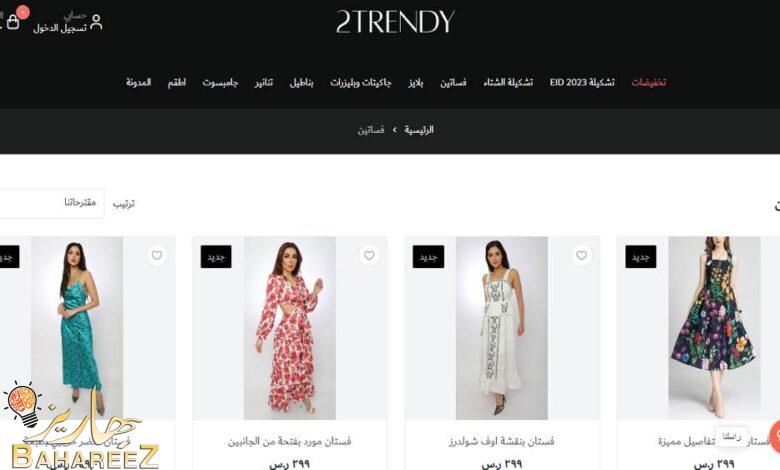Favorite the red floral dress with heart icon
Viewport: 780px width, 470px height.
point(369,255)
